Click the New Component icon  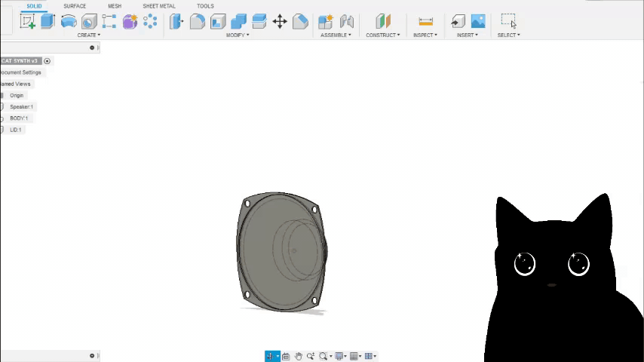click(326, 21)
